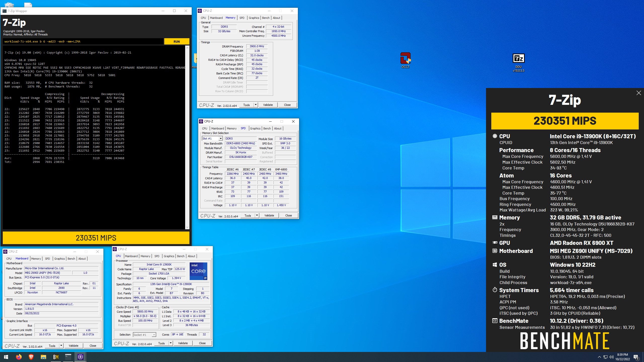The width and height of the screenshot is (644, 362).
Task: Expand Tools dropdown arrow in SPD CPU-Z window
Action: [257, 215]
